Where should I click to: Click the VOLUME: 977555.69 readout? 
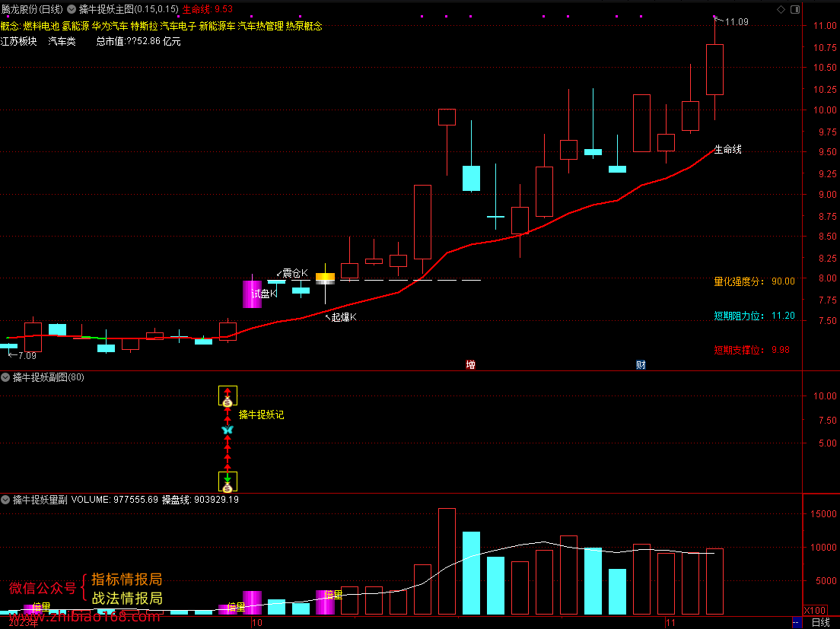(x=115, y=500)
